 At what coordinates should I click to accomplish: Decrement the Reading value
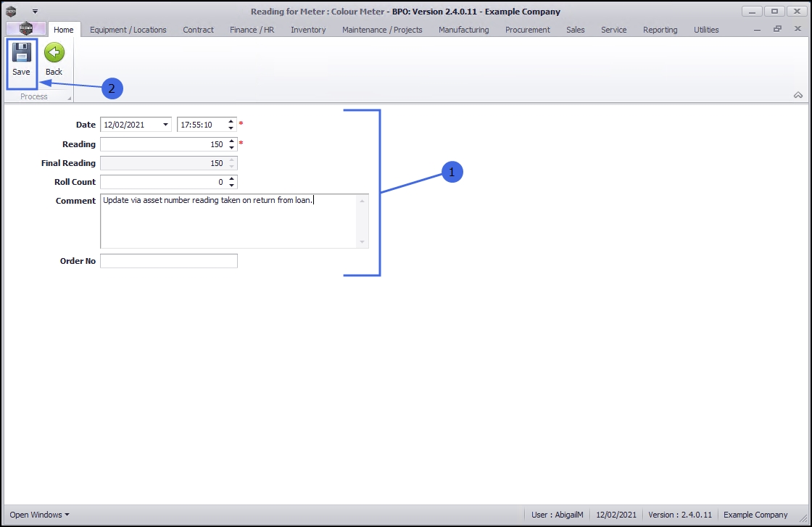(x=231, y=148)
